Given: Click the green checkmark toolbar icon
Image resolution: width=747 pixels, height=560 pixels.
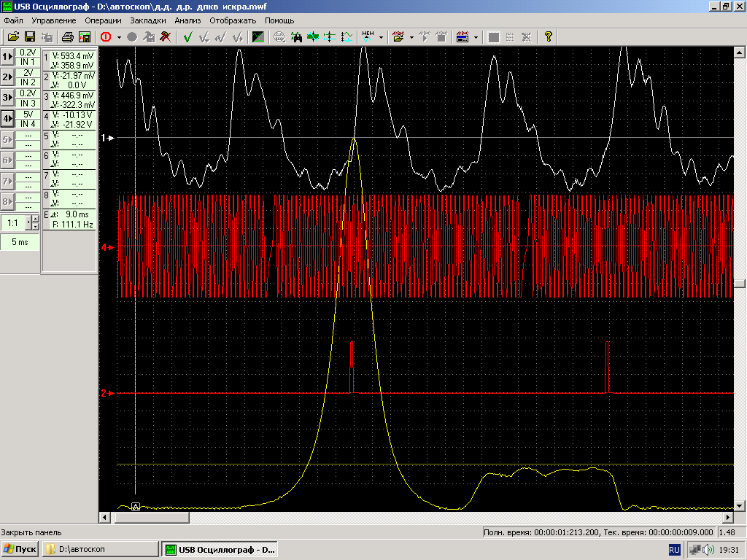Looking at the screenshot, I should (187, 36).
